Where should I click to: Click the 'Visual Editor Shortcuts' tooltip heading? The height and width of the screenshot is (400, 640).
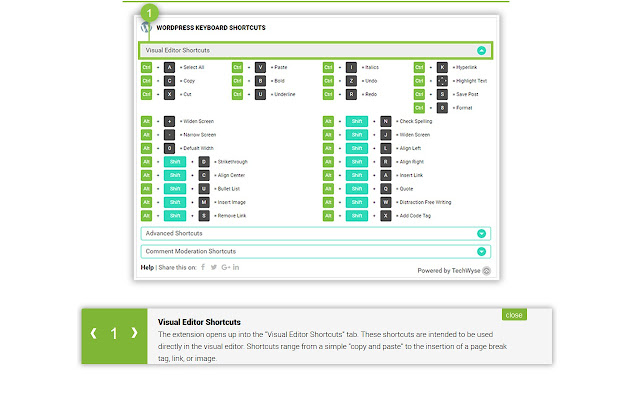pos(199,322)
